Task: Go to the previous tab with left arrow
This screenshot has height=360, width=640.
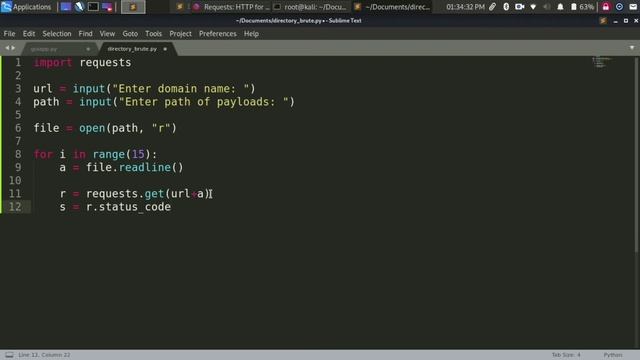Action: click(7, 48)
